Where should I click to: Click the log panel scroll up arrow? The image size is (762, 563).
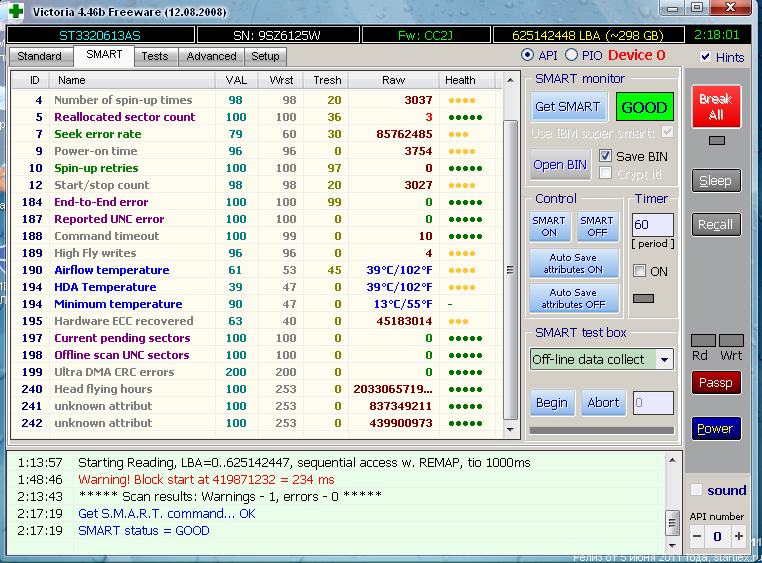673,461
